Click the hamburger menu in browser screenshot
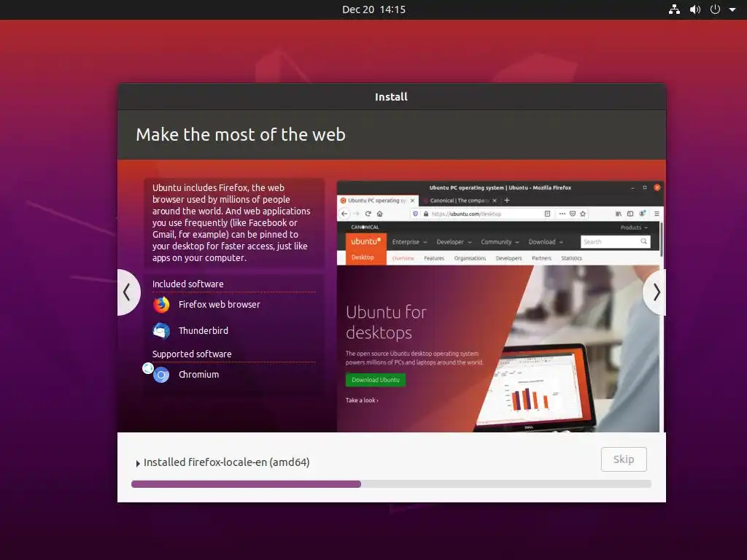Image resolution: width=747 pixels, height=560 pixels. point(657,214)
